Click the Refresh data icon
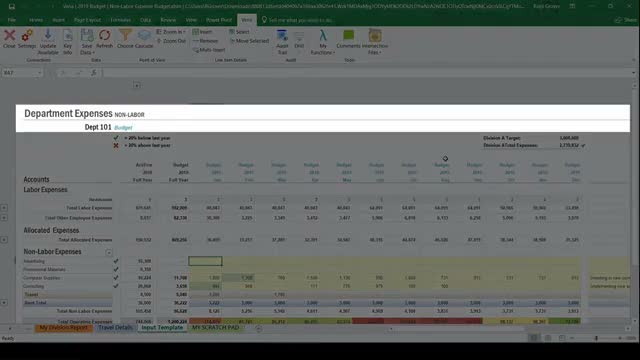This screenshot has width=640, height=360. tap(104, 36)
